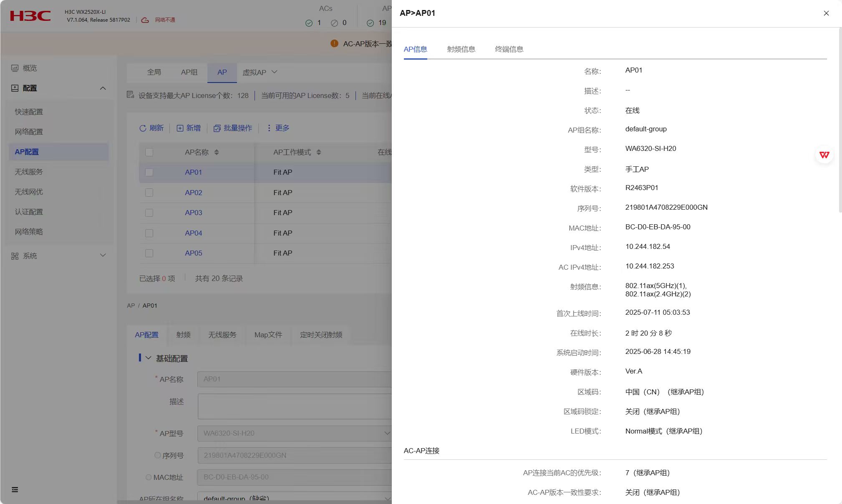Open the AP05 link
Screen dimensions: 842x504
click(x=193, y=253)
